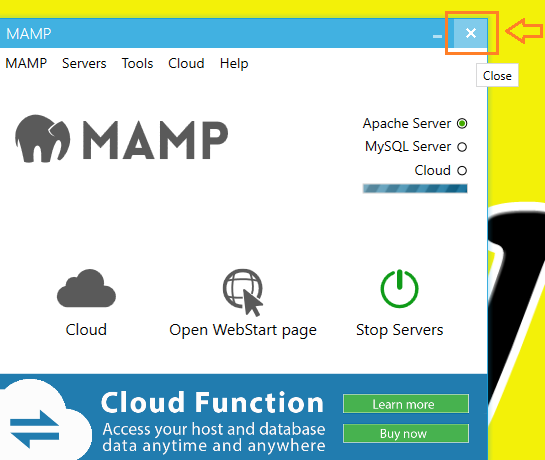Click the Cloud status indicator circle

pos(462,171)
